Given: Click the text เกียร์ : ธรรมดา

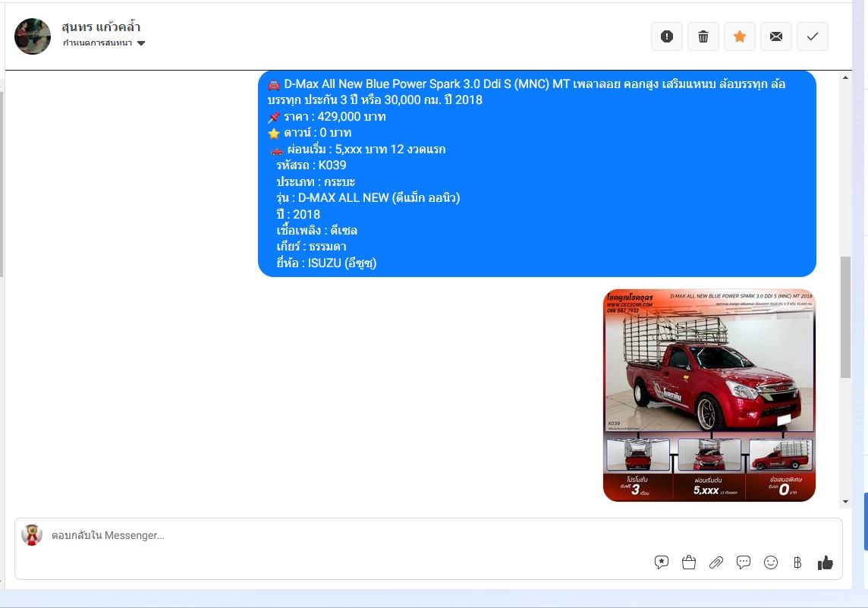Looking at the screenshot, I should pyautogui.click(x=311, y=247).
